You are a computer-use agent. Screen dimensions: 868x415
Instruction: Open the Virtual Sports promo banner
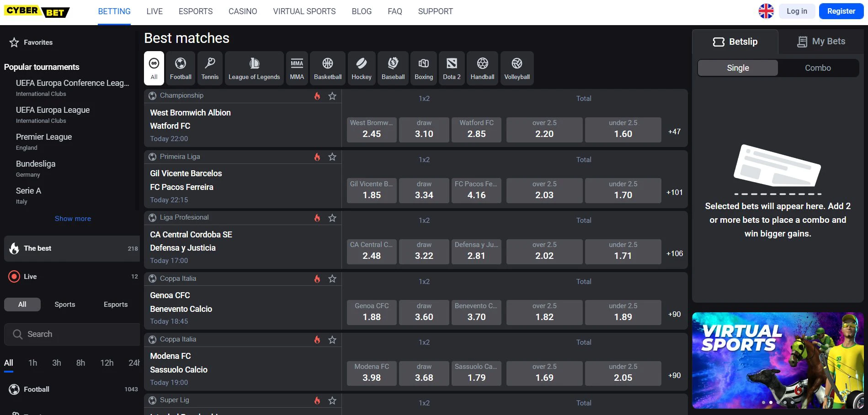tap(778, 361)
